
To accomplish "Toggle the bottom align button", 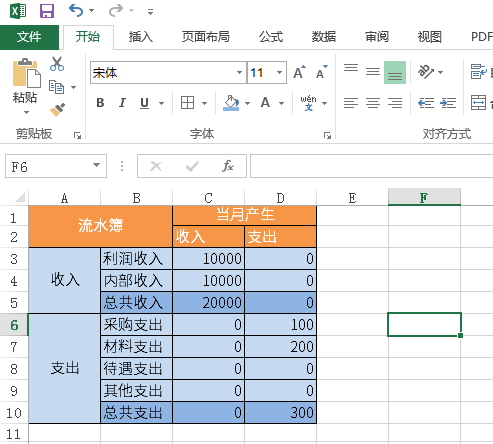I will point(395,72).
